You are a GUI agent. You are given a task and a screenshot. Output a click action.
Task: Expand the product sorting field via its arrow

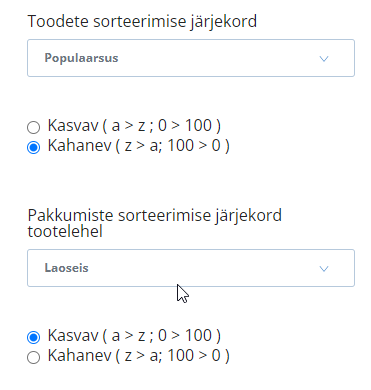click(324, 59)
